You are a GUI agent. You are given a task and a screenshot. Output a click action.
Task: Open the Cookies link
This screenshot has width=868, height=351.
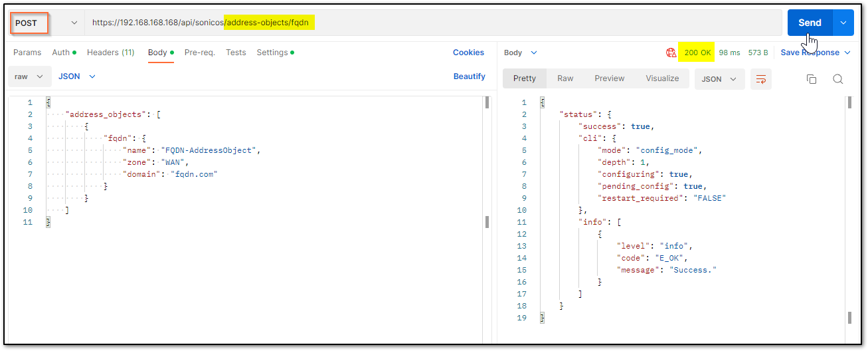pos(469,53)
